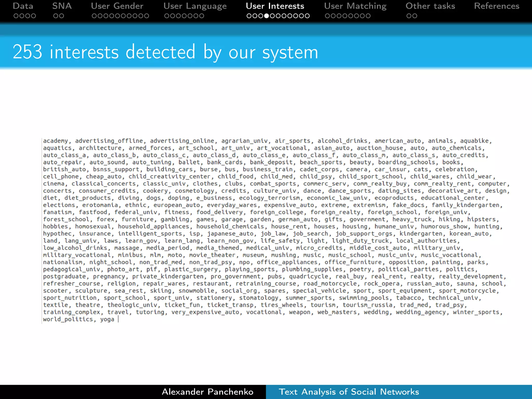Click the 'nationalism' interest
Viewport: 532px width, 399px height.
63,262
